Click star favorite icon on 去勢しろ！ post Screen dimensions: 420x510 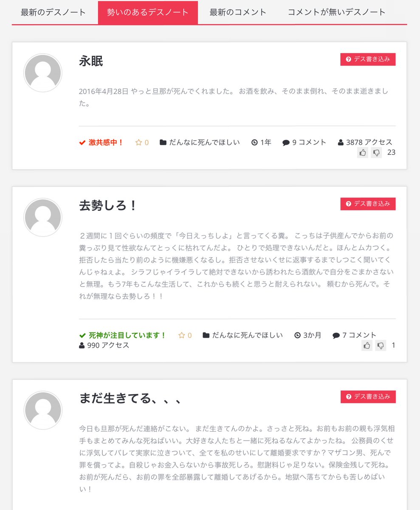point(181,335)
